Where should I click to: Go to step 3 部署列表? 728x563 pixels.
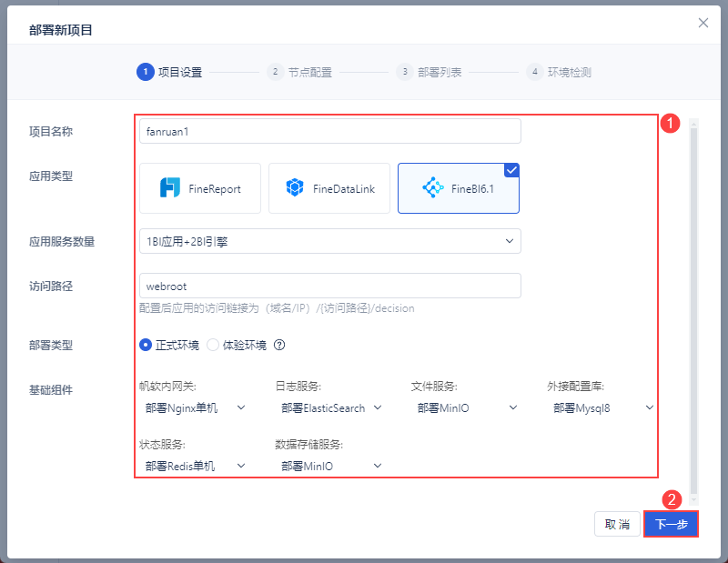tap(429, 72)
